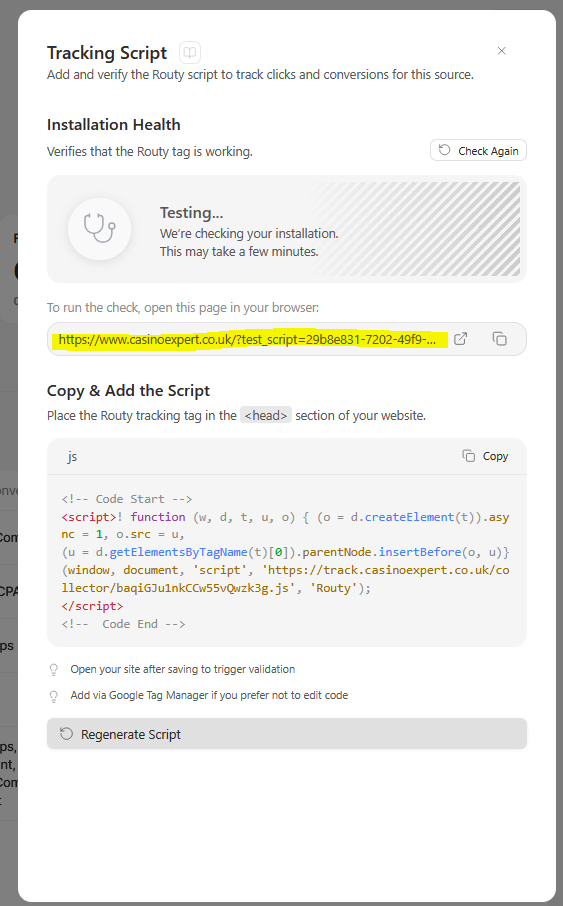Click the 'Testing...' status text
563x906 pixels.
tap(191, 213)
